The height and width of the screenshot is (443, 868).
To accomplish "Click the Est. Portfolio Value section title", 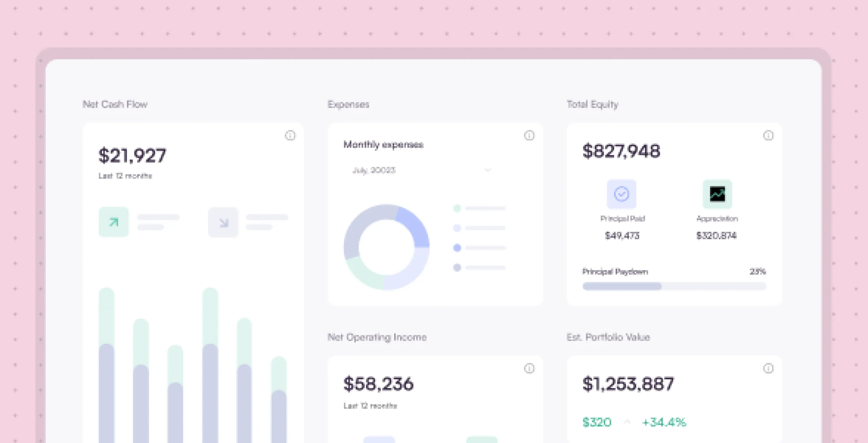I will pyautogui.click(x=608, y=337).
